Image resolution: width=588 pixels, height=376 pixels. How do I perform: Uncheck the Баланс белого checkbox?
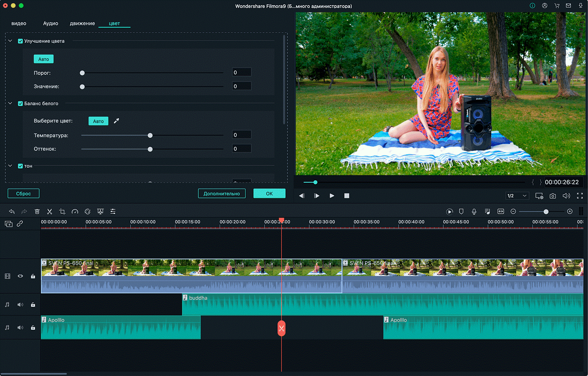(x=20, y=104)
